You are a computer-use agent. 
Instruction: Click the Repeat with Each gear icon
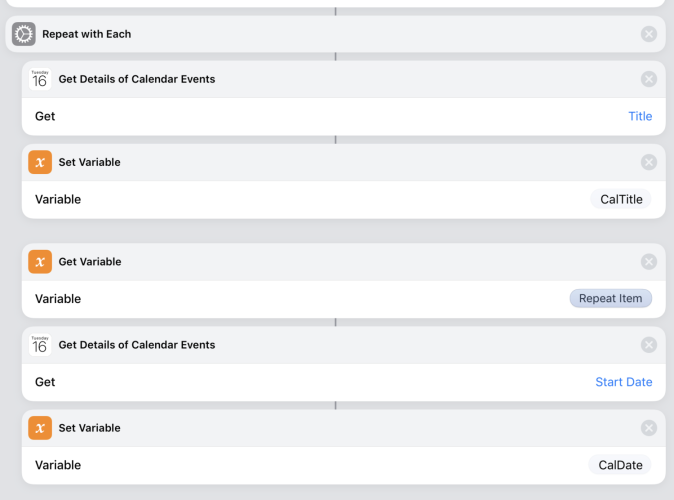[24, 34]
